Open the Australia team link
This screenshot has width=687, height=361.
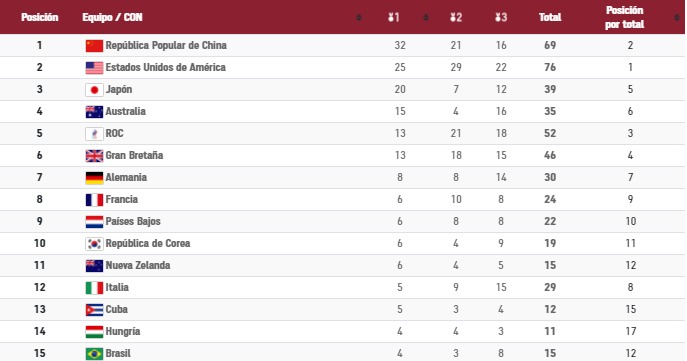(125, 111)
